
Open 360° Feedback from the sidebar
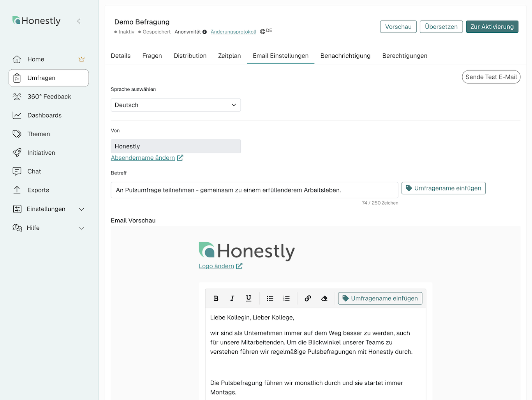tap(49, 97)
